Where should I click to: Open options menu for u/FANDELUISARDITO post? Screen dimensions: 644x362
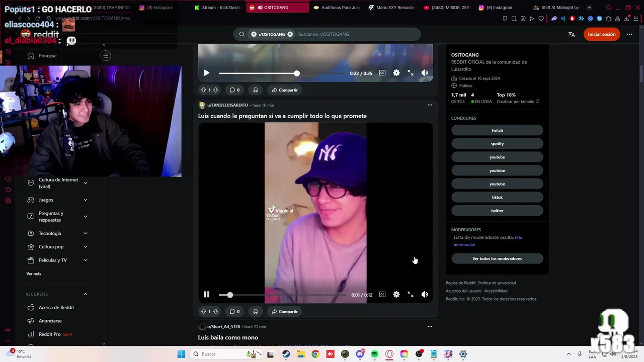(x=430, y=105)
